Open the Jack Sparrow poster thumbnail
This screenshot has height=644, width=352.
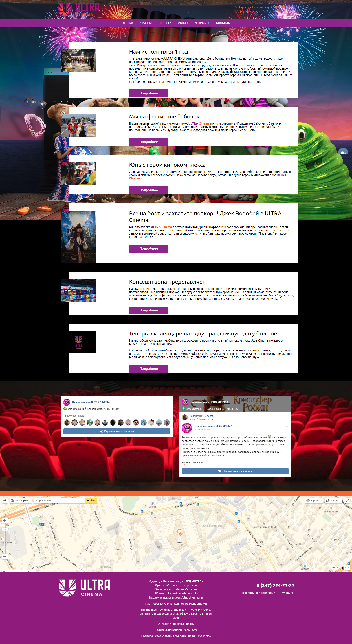pyautogui.click(x=78, y=236)
